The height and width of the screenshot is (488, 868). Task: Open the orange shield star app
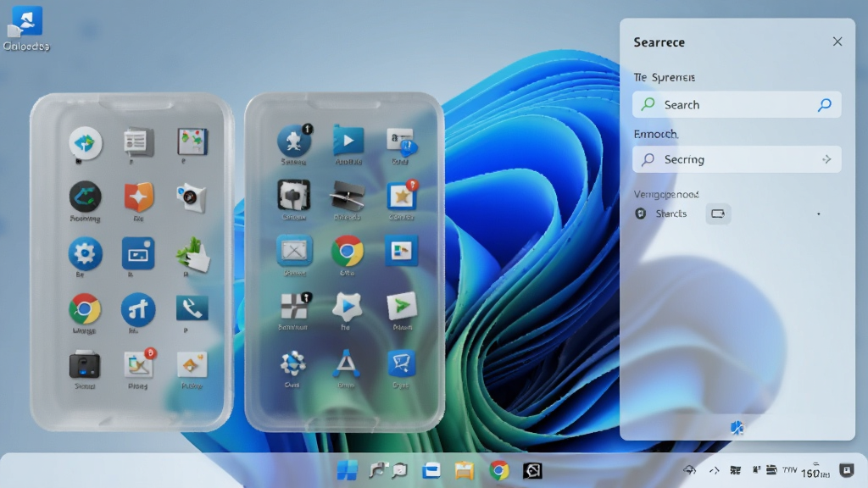click(138, 197)
